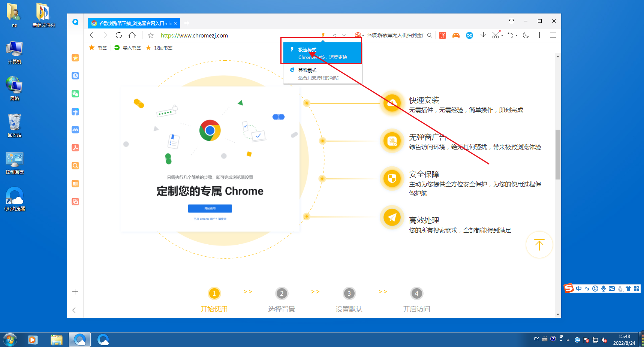Select step 1 开始使用
Image resolution: width=644 pixels, height=347 pixels.
[x=214, y=300]
